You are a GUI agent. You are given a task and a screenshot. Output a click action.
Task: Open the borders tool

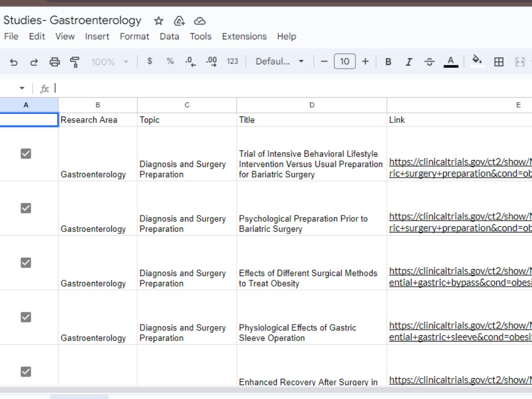click(498, 62)
